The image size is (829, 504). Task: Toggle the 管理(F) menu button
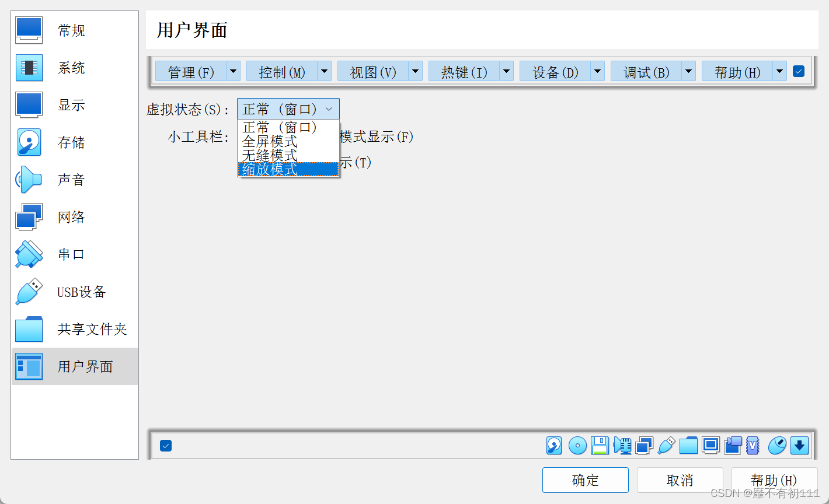coord(191,72)
